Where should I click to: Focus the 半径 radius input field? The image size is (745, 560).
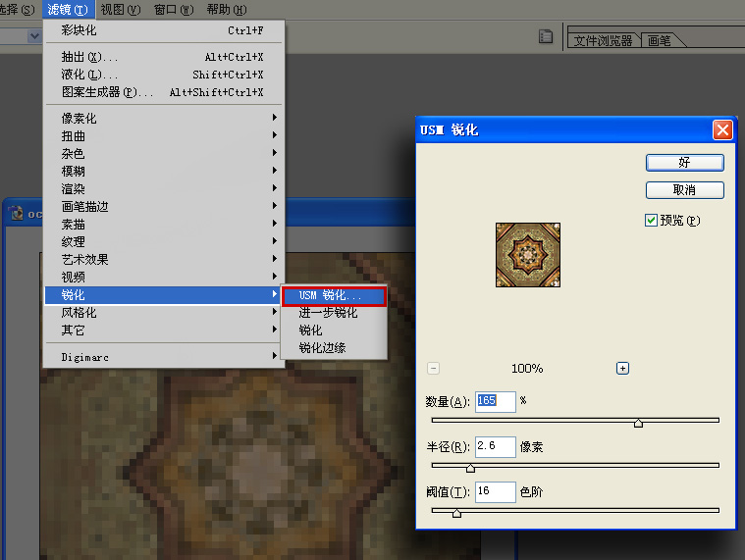[x=496, y=446]
